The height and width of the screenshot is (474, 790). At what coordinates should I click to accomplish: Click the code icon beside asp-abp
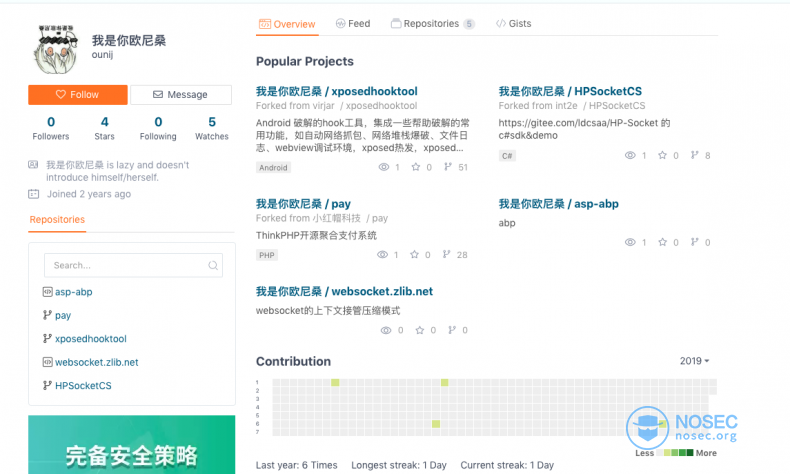pos(47,292)
